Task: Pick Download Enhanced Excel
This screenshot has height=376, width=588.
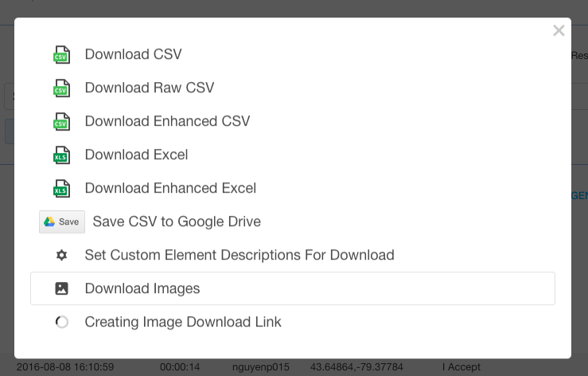Action: pos(170,188)
